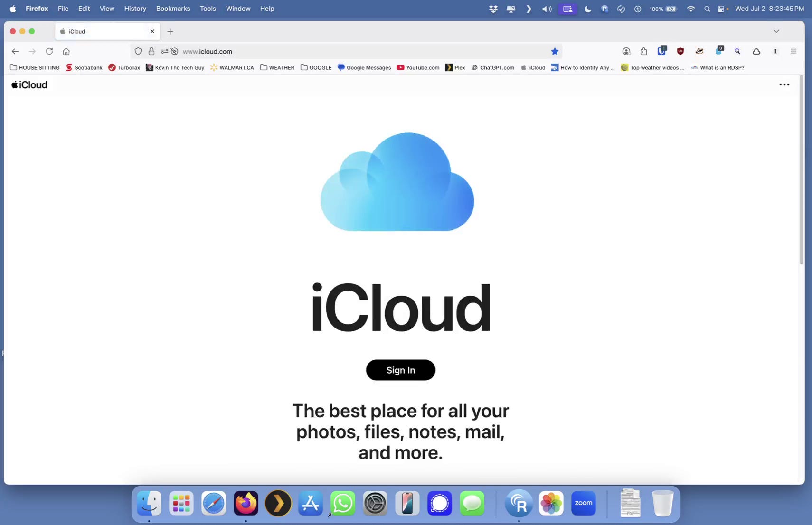Click the page vertical scrollbar
812x525 pixels.
[x=801, y=170]
